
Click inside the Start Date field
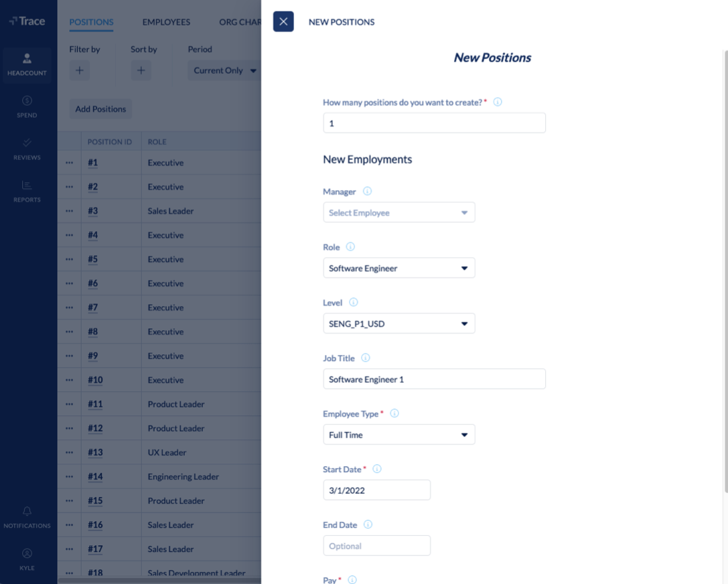pyautogui.click(x=376, y=490)
